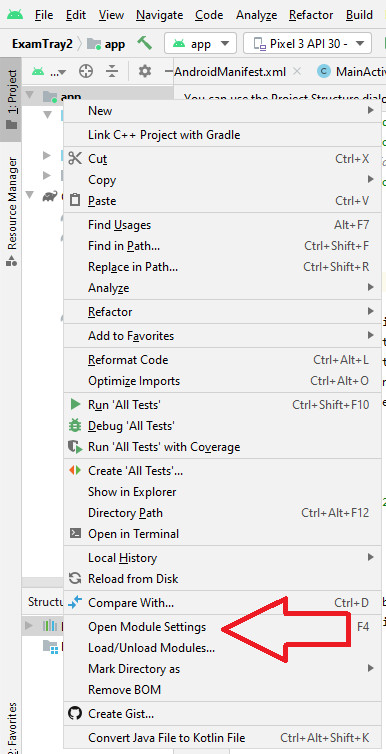The image size is (386, 754).
Task: Select Load/Unload Modules...
Action: pyautogui.click(x=223, y=648)
